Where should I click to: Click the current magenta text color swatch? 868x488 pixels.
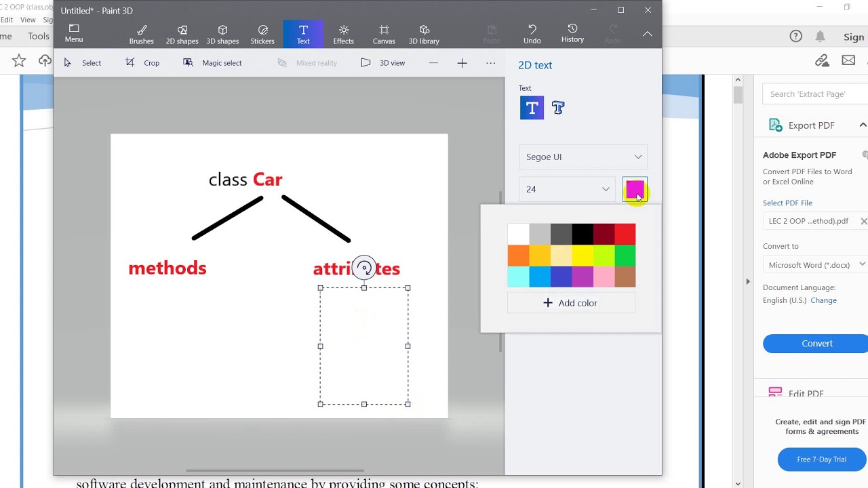635,190
